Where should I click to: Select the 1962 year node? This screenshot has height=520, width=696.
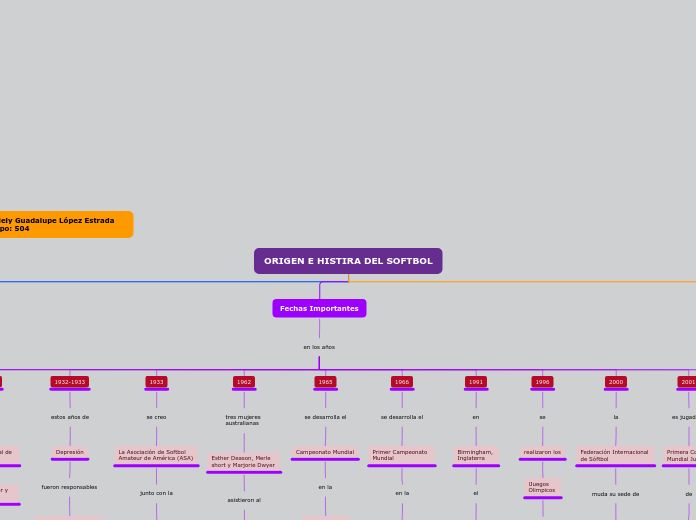244,382
